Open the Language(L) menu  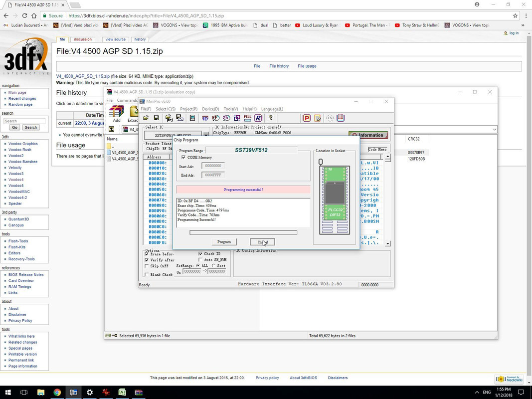pyautogui.click(x=272, y=109)
